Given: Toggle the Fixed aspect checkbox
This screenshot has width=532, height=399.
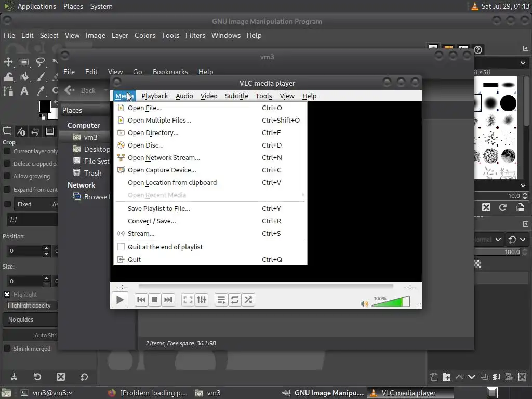Looking at the screenshot, I should pyautogui.click(x=7, y=204).
